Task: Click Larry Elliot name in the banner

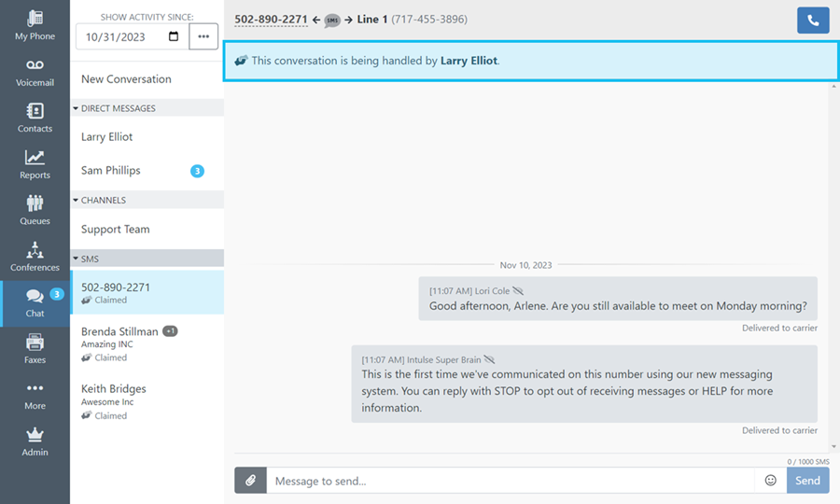Action: pos(469,61)
